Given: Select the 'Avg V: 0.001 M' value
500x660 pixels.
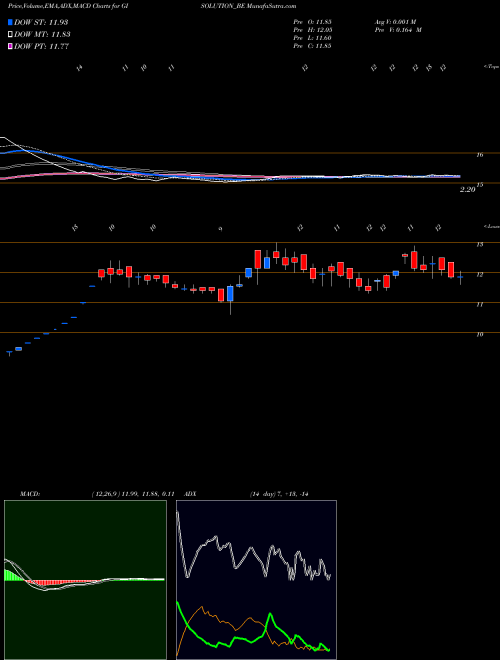Looking at the screenshot, I should (395, 22).
